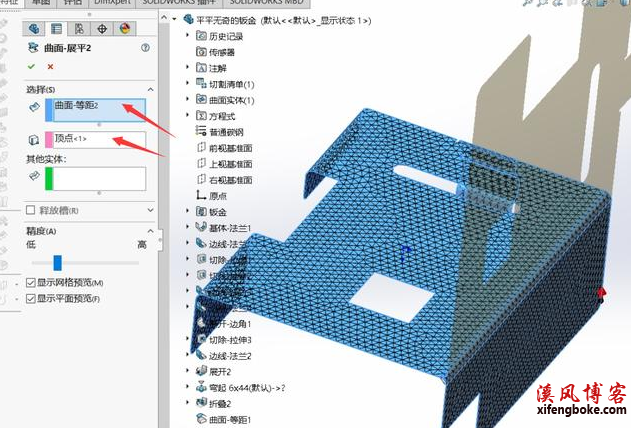Open the DimXpertManager crosshair tab
631x428 pixels.
102,29
